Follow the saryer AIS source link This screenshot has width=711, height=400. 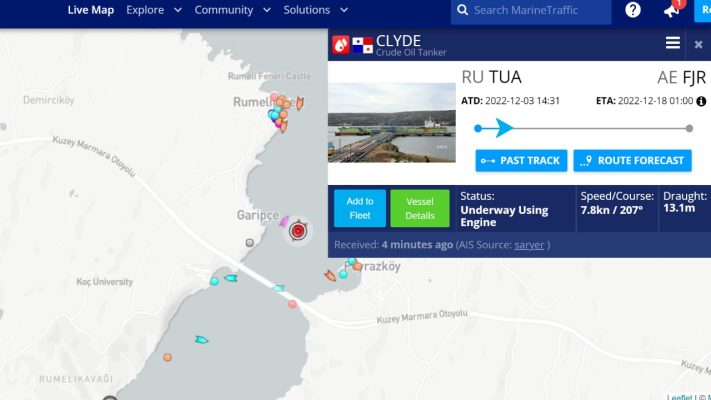pos(529,245)
